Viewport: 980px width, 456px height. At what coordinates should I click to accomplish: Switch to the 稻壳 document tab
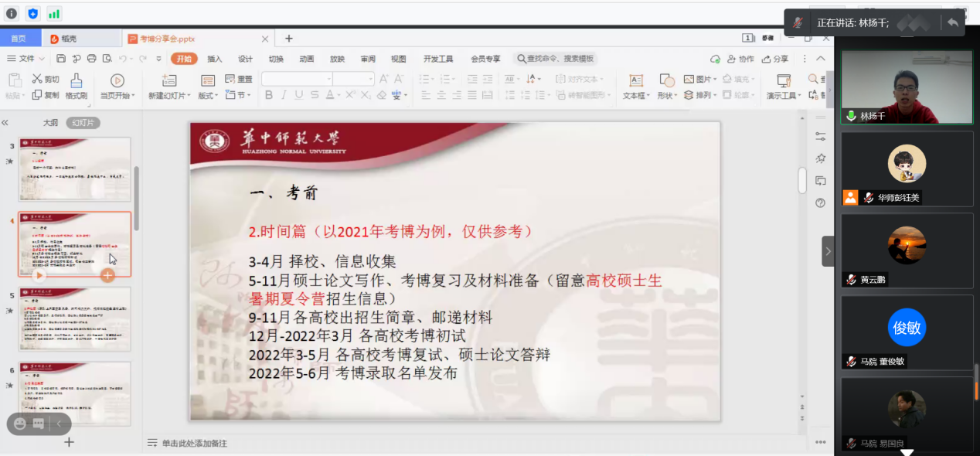(81, 39)
